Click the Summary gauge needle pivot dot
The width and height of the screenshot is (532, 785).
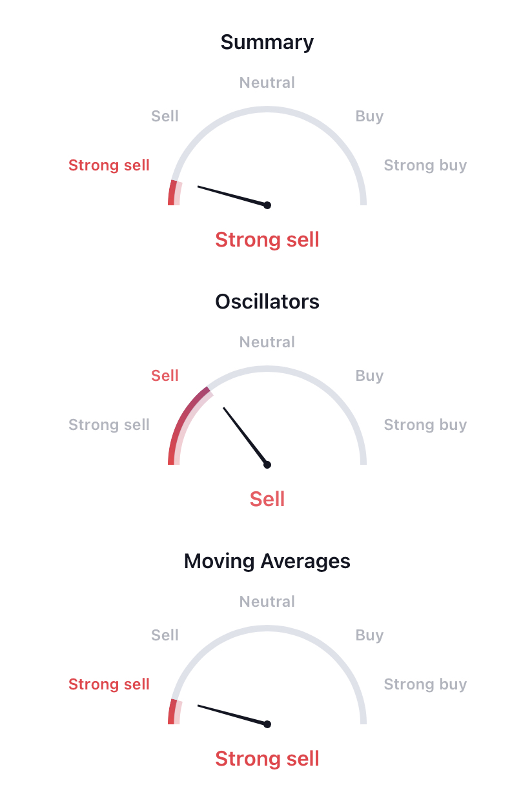tap(267, 205)
